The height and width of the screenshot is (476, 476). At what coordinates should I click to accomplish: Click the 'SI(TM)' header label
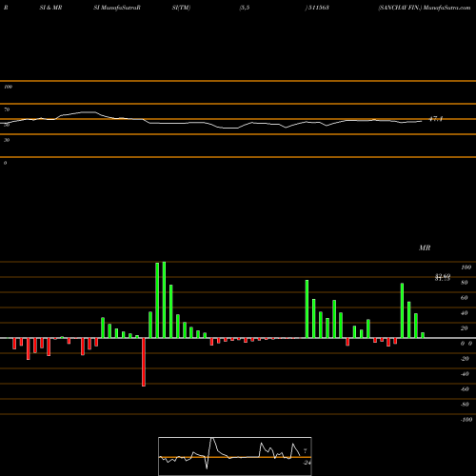tap(181, 8)
